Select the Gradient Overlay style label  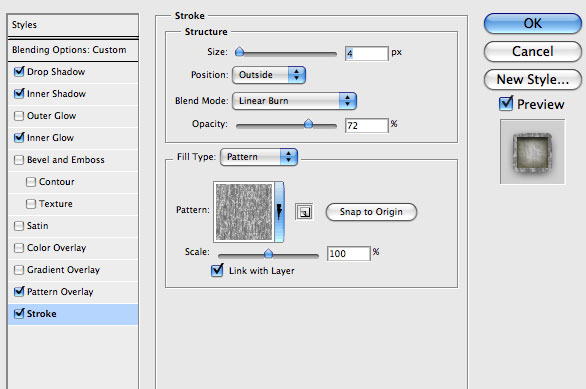(x=64, y=270)
